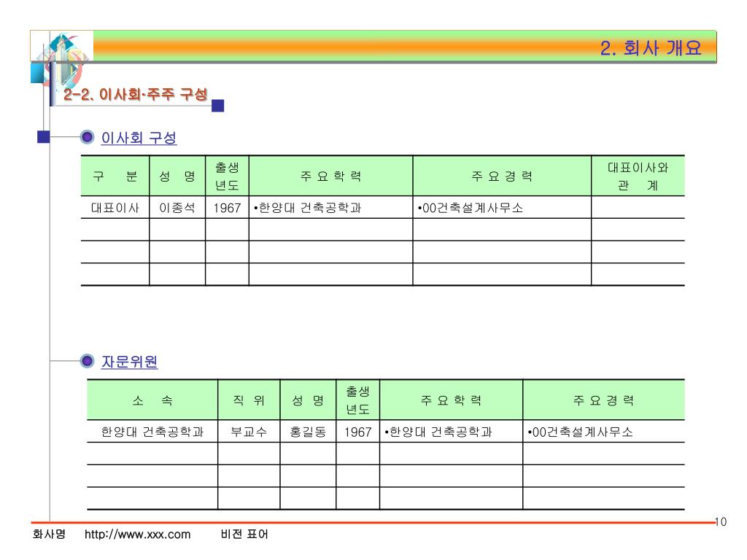This screenshot has height=560, width=747.
Task: Click the footer text 화사명
Action: (49, 534)
